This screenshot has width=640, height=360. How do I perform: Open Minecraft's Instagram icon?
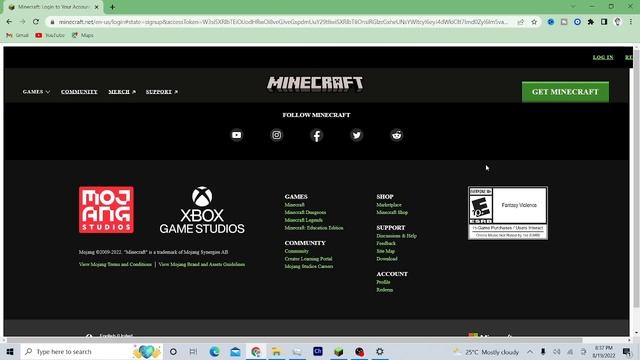click(276, 135)
